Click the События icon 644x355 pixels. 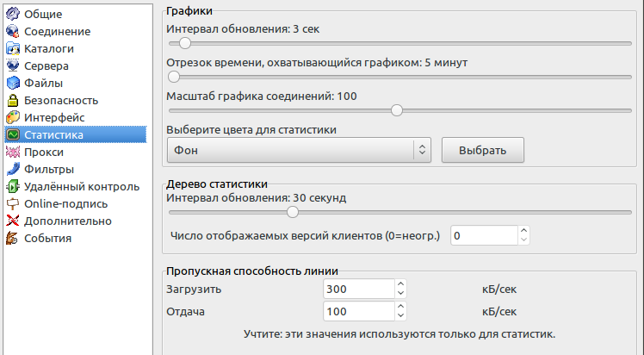pos(13,238)
